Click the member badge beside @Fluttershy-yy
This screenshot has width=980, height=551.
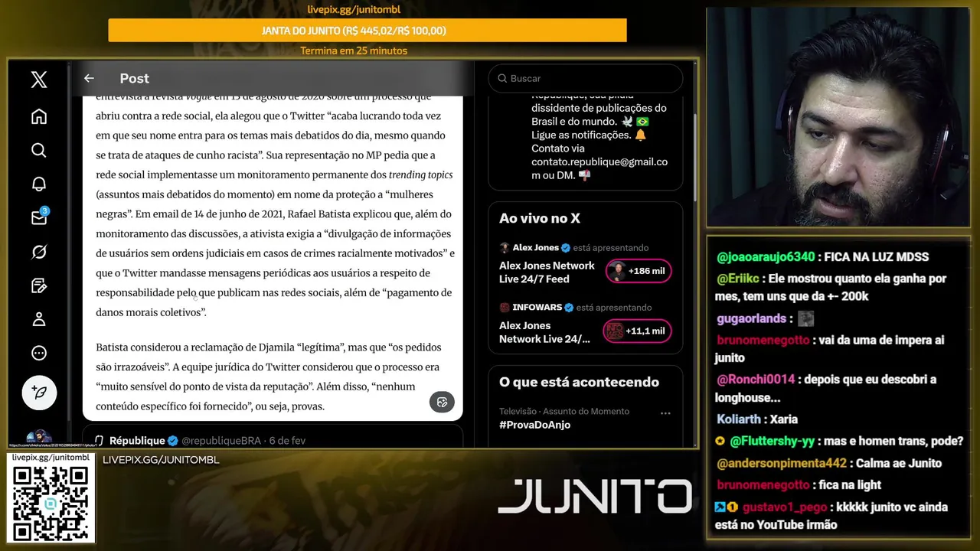pyautogui.click(x=720, y=442)
